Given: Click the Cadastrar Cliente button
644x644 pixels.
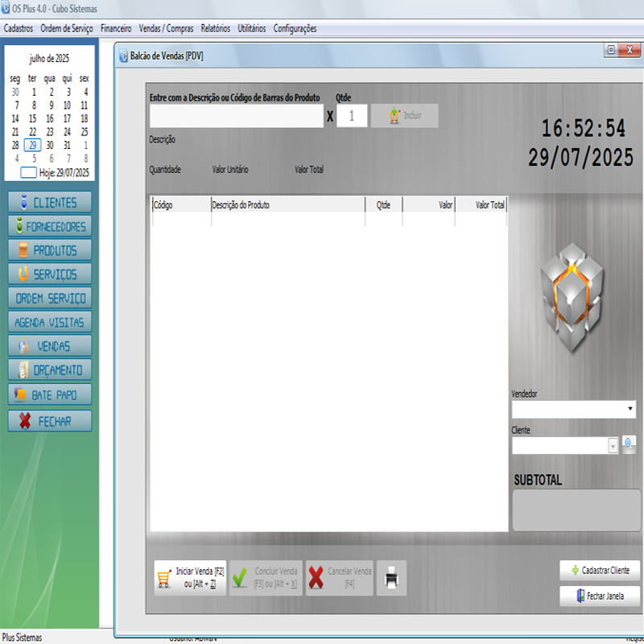Looking at the screenshot, I should click(600, 570).
